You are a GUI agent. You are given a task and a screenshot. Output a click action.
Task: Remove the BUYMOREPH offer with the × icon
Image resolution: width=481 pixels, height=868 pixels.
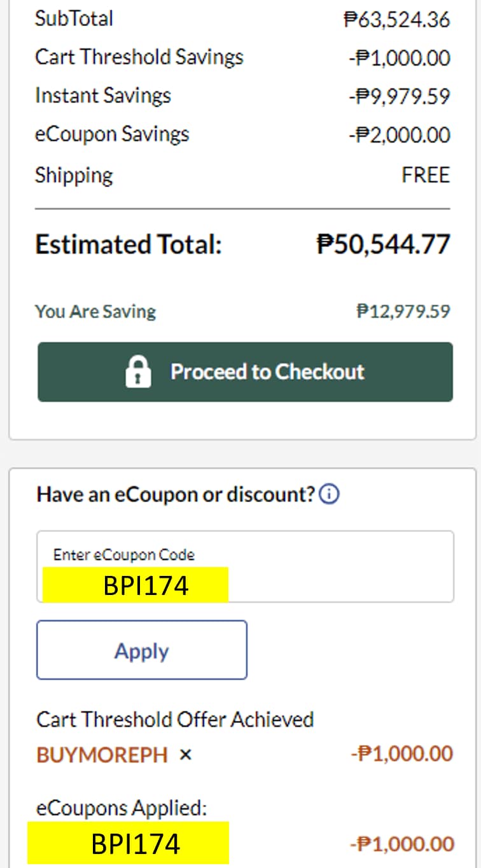tap(185, 755)
